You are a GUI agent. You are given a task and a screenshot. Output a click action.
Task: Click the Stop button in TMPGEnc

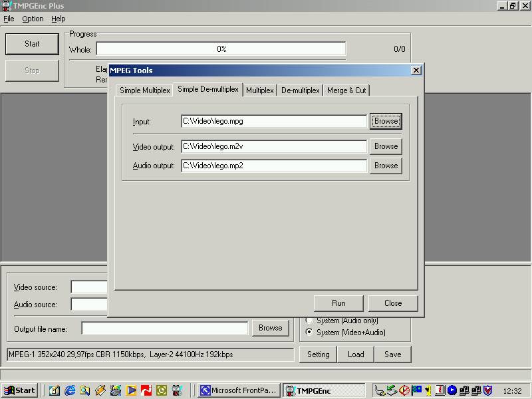pos(32,70)
